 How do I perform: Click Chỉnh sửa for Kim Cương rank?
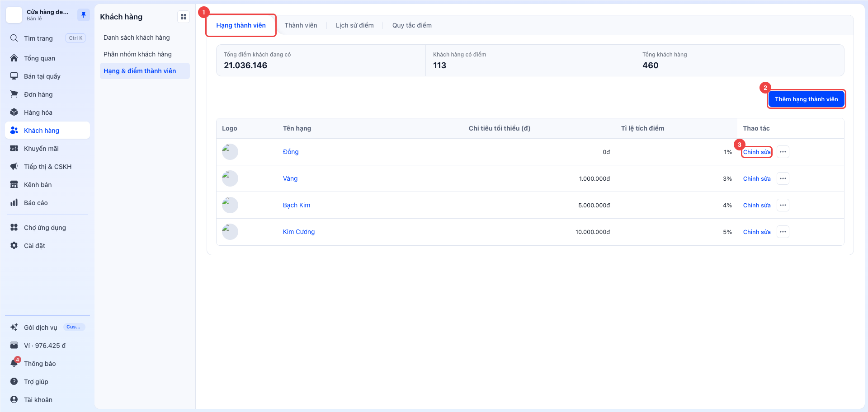(757, 232)
